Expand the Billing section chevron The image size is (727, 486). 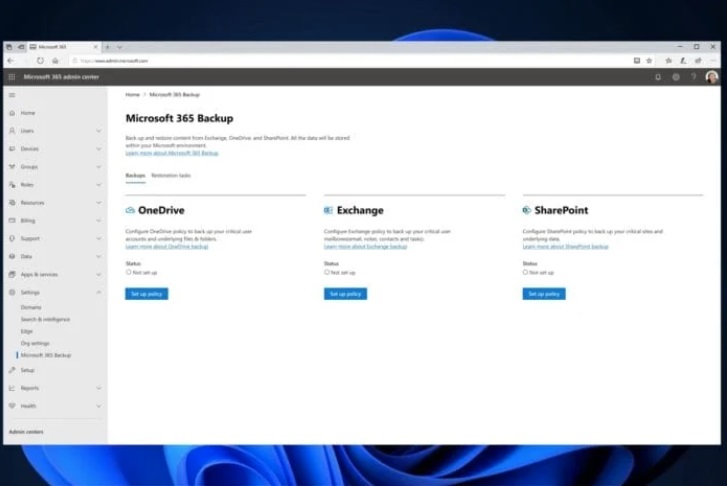coord(99,220)
